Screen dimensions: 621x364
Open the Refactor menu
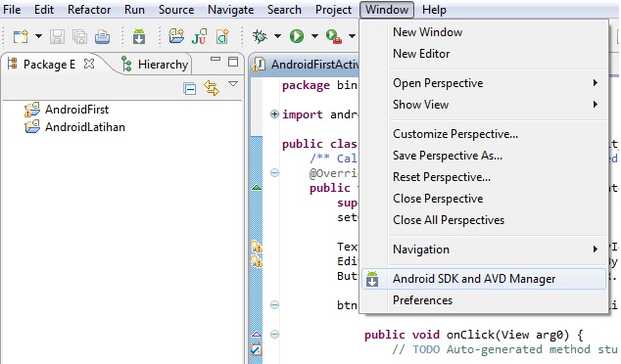coord(89,10)
